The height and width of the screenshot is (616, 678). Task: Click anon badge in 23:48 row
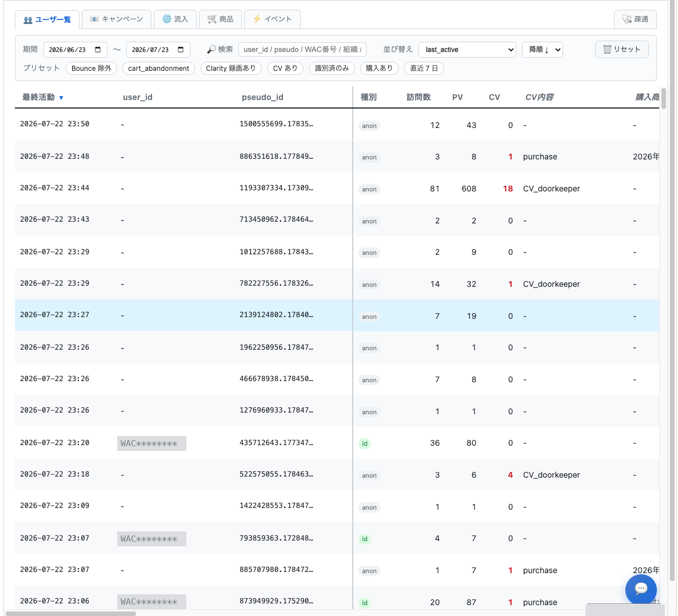point(369,157)
